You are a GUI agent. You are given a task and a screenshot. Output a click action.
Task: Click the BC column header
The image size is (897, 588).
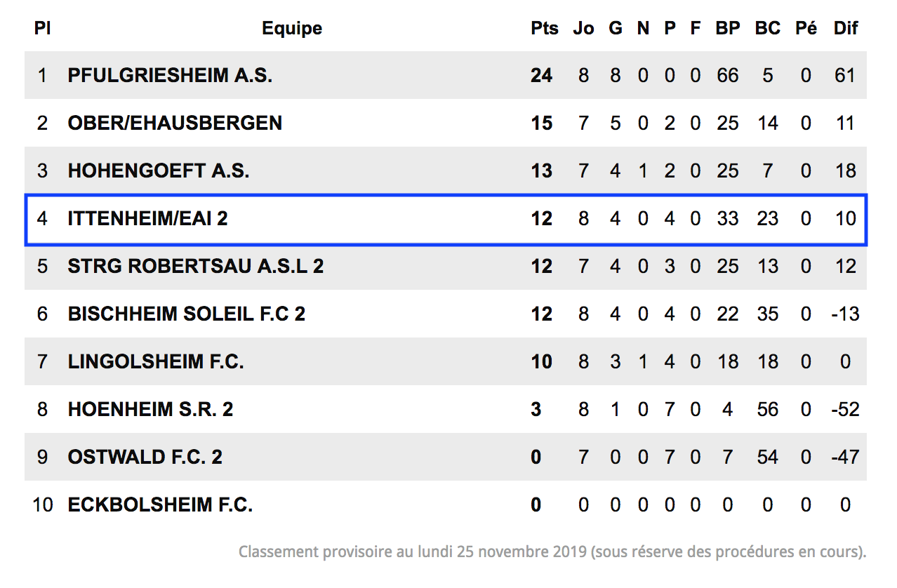768,28
